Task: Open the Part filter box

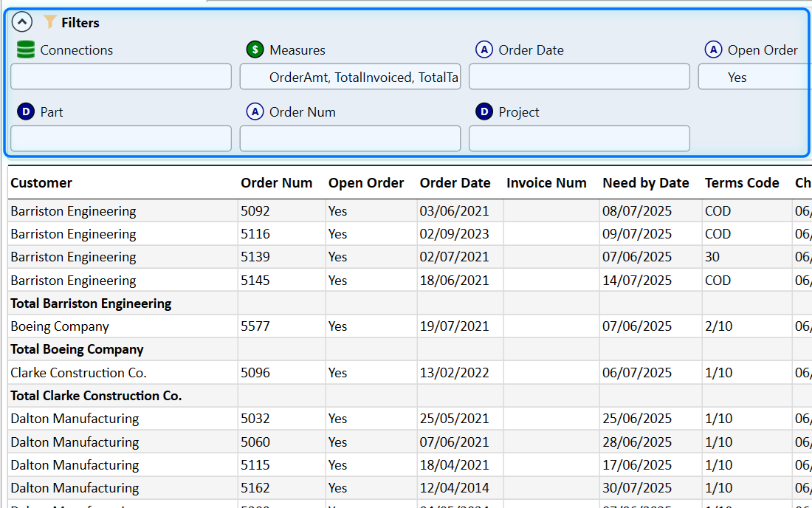Action: (121, 138)
